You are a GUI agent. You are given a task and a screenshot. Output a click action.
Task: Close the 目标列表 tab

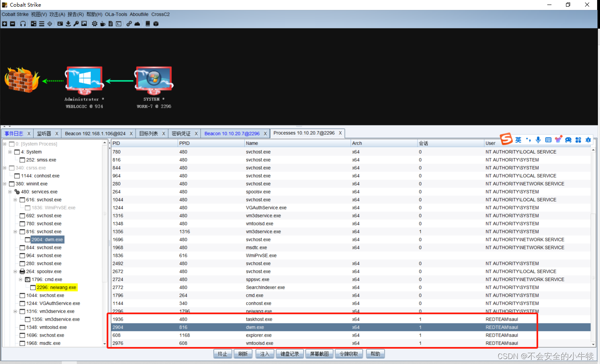point(163,134)
